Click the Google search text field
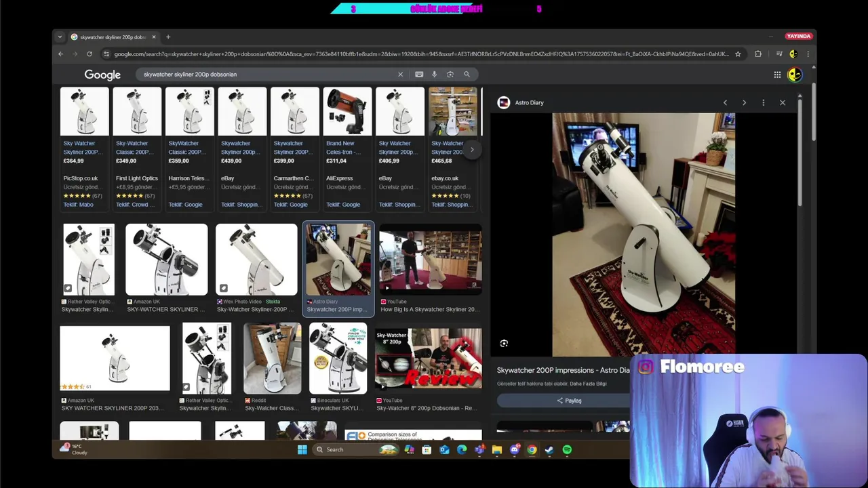Image resolution: width=868 pixels, height=488 pixels. [x=268, y=75]
